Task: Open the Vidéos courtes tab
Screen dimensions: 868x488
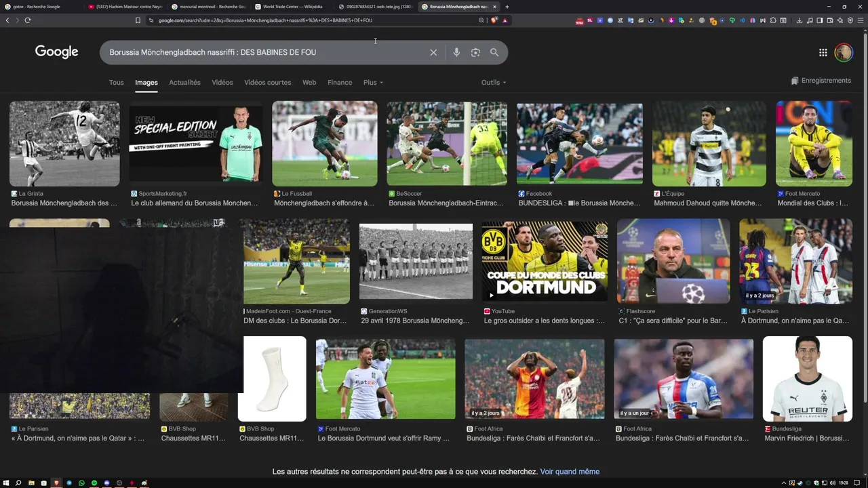Action: pos(268,83)
